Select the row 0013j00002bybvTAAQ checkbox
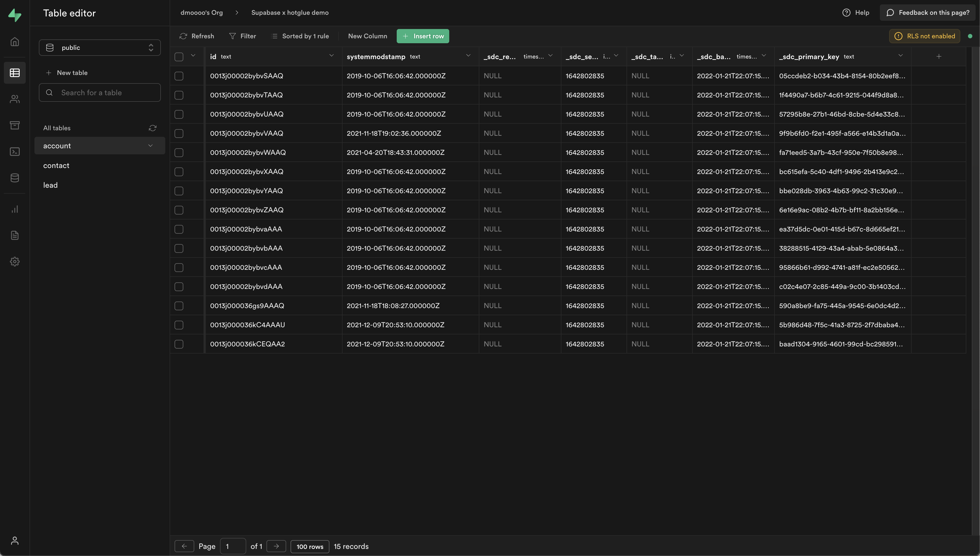The height and width of the screenshot is (556, 980). coord(179,95)
